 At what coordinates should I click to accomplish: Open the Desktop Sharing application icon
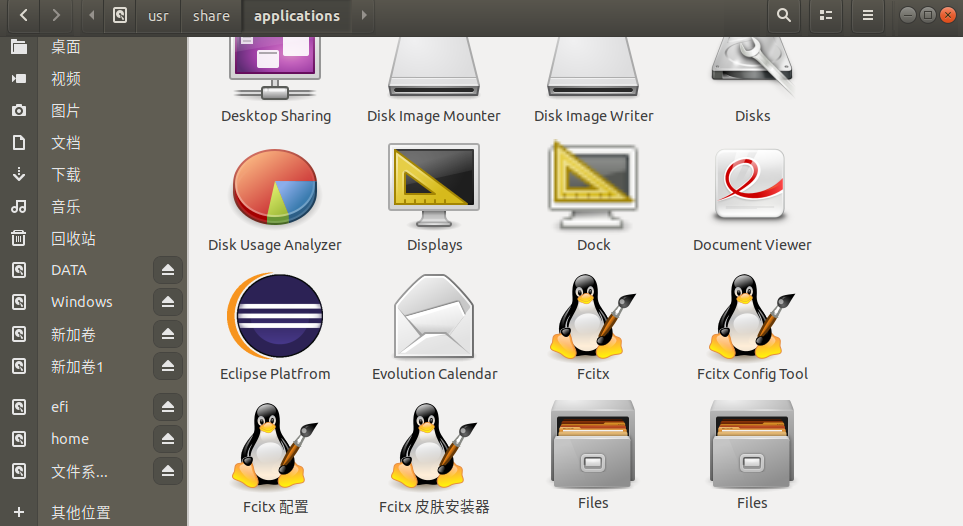coord(275,68)
